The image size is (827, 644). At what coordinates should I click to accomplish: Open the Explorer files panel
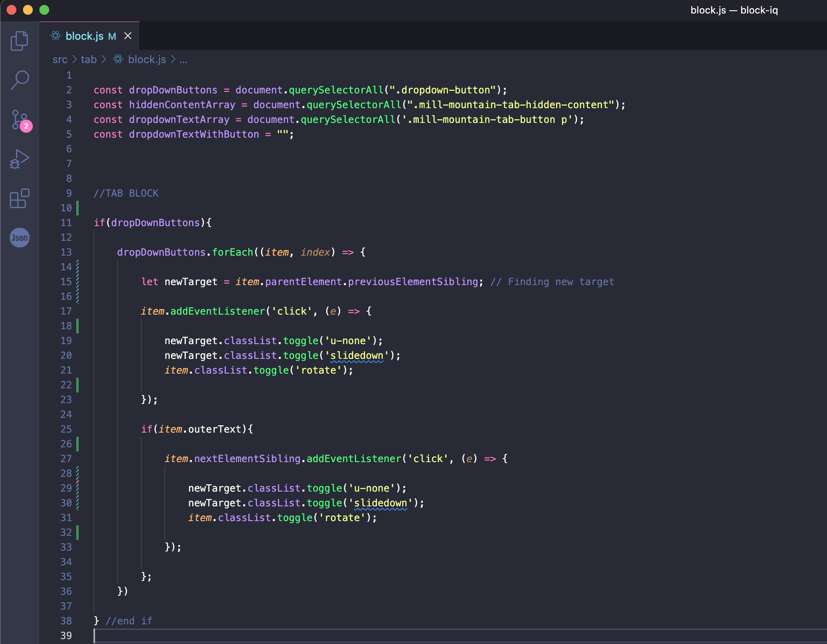point(19,41)
